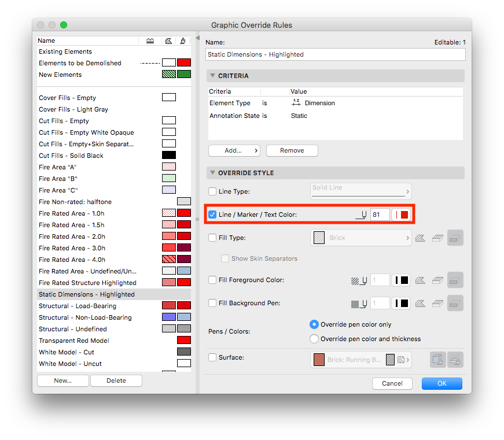Screen dimensions: 504x440
Task: Click the pen number field showing 81
Action: tap(380, 215)
